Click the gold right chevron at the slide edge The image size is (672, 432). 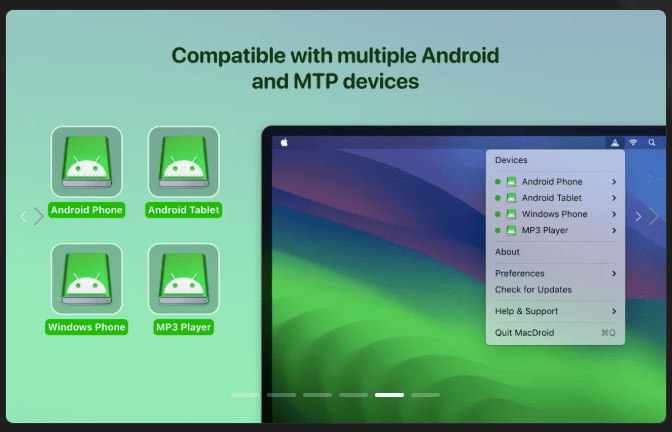point(654,216)
